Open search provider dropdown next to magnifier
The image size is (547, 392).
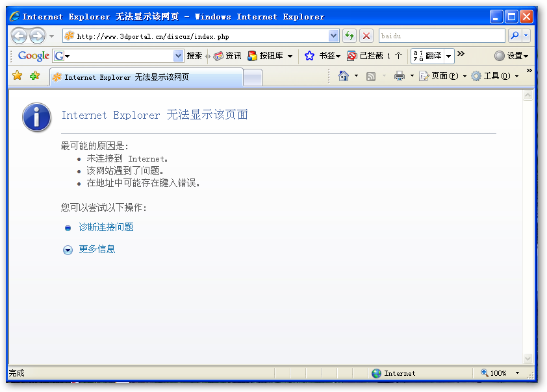click(x=526, y=36)
